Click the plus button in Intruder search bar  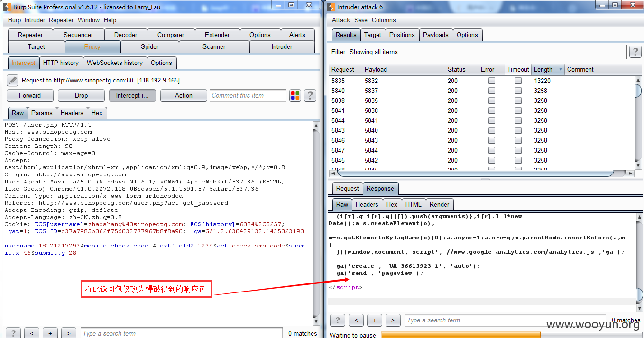(x=375, y=320)
